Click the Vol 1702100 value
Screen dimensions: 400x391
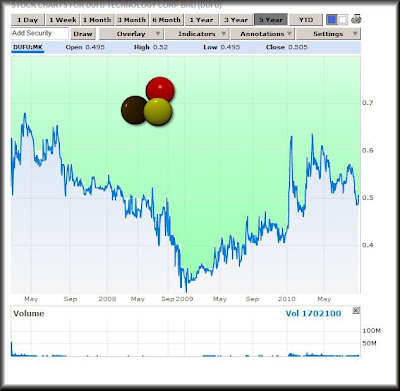pos(313,314)
